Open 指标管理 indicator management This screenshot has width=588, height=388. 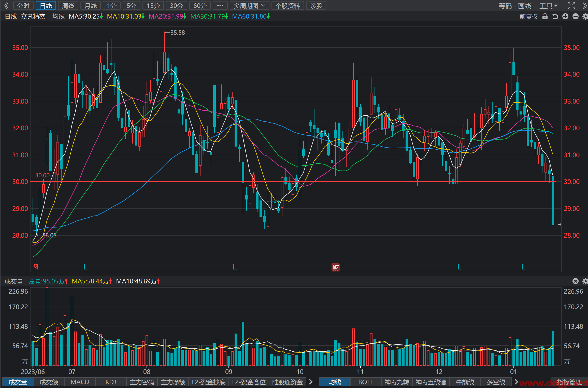pos(569,382)
